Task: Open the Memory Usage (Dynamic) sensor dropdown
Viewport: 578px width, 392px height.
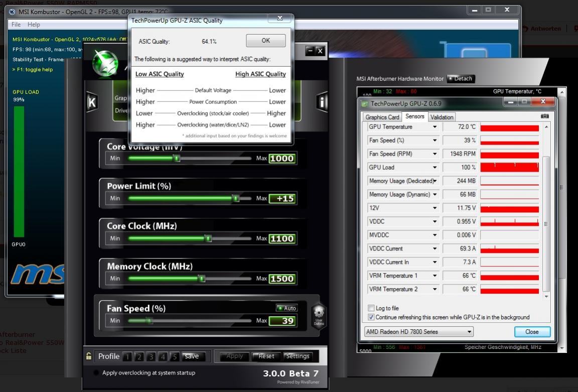Action: 435,194
